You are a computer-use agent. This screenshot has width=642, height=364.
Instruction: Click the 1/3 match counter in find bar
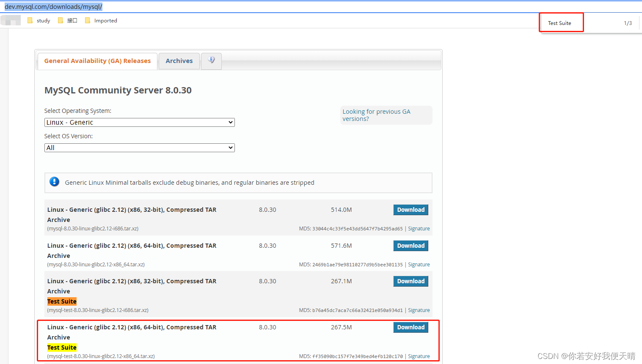(628, 23)
